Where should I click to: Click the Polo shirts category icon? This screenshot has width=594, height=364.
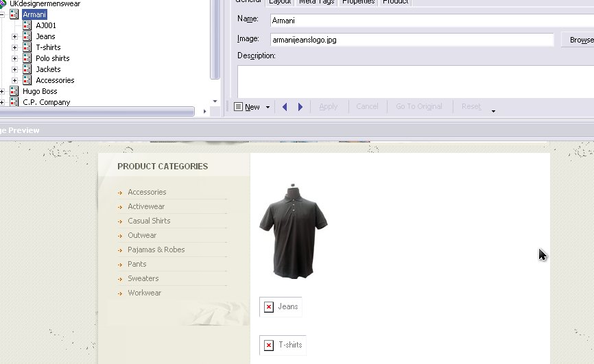[x=27, y=58]
